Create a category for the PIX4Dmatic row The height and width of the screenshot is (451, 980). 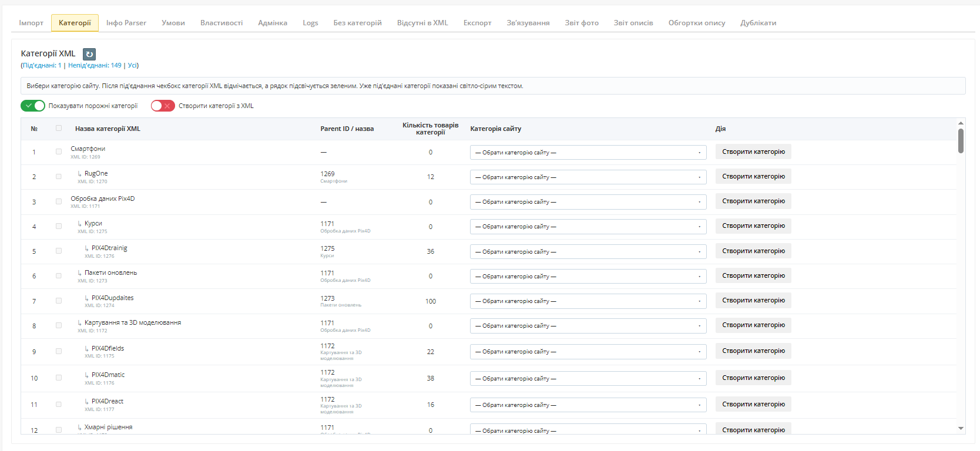point(753,378)
